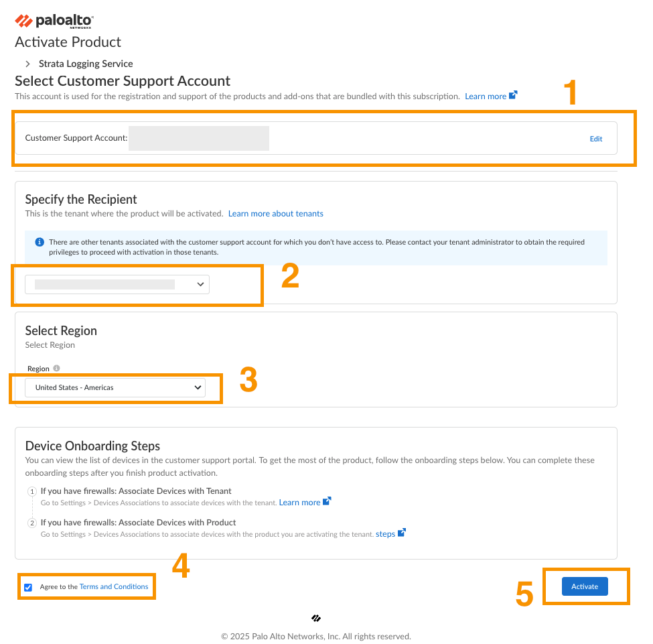Viewport: 653px width, 644px height.
Task: Click step 1 circle icon in onboarding steps
Action: (31, 491)
